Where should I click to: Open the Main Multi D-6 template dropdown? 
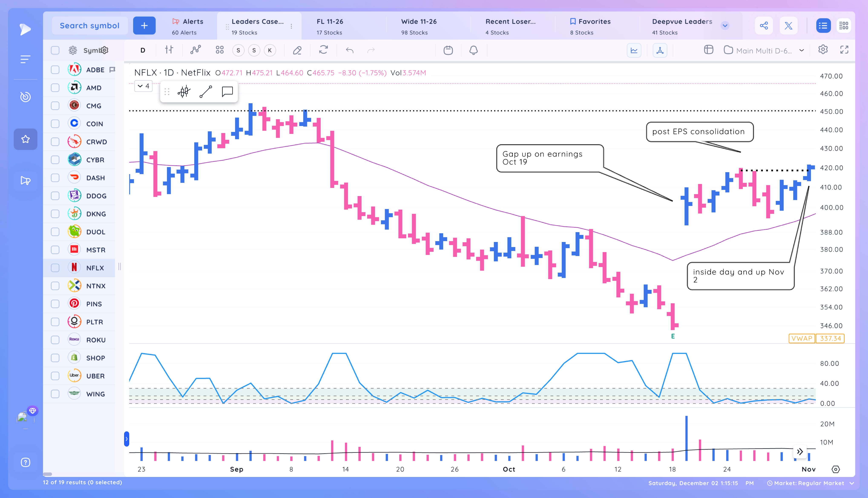tap(764, 51)
